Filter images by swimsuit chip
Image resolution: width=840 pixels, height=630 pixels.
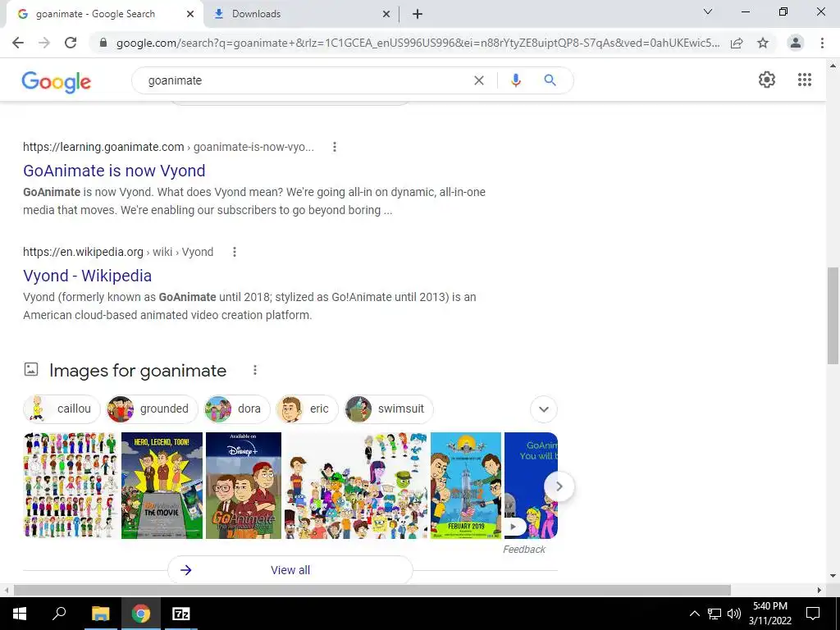[388, 409]
